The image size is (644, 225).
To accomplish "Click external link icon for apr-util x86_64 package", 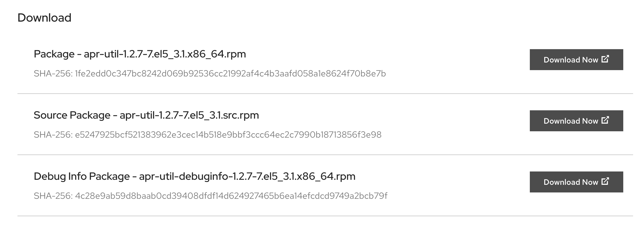I will [x=605, y=59].
